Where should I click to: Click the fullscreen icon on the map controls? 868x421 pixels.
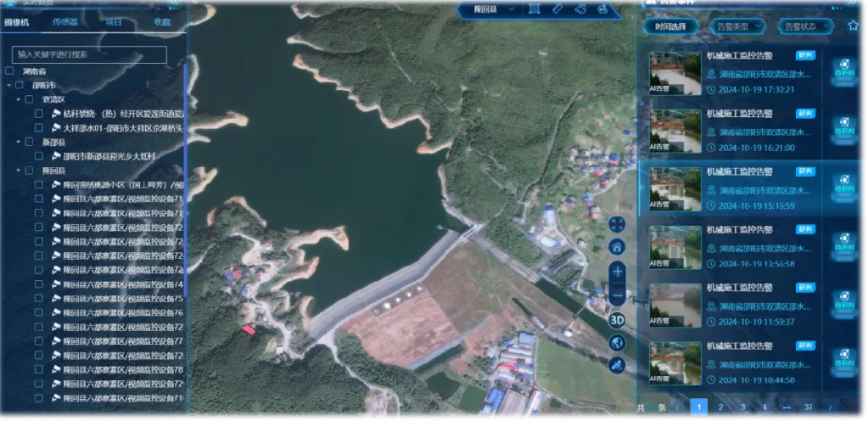(x=618, y=223)
